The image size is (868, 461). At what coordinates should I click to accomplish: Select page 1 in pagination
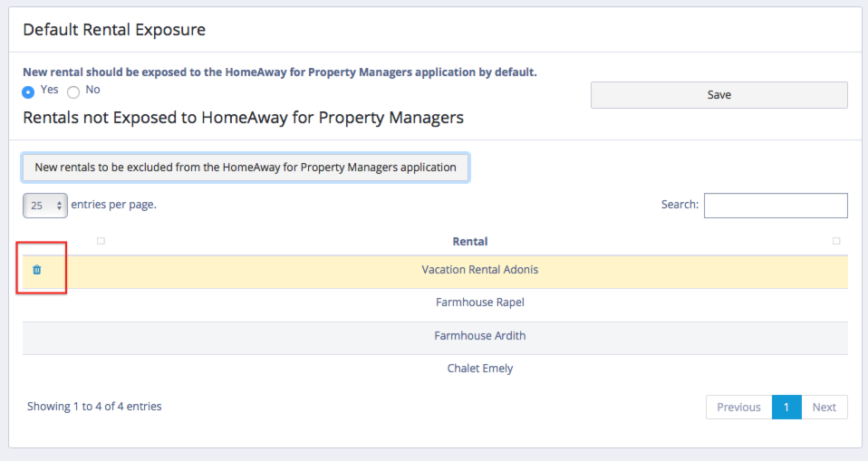coord(786,408)
